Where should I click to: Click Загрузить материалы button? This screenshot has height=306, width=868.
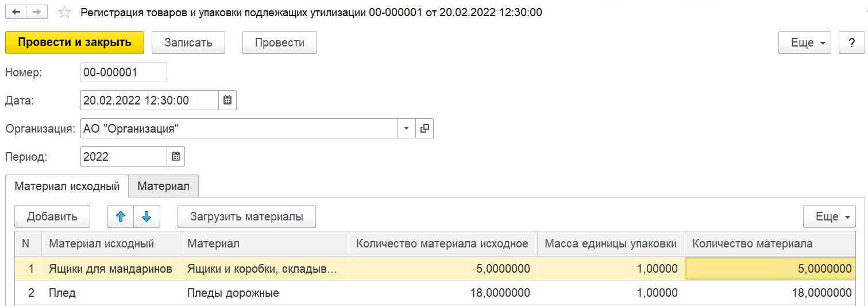(x=247, y=216)
